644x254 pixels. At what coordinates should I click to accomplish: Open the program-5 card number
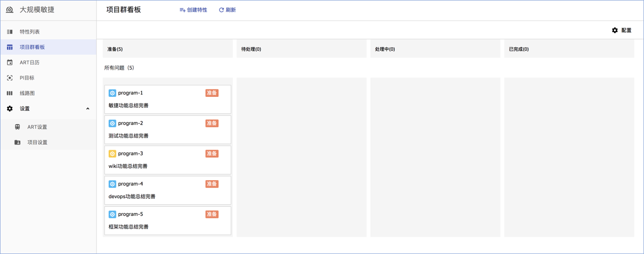point(131,214)
